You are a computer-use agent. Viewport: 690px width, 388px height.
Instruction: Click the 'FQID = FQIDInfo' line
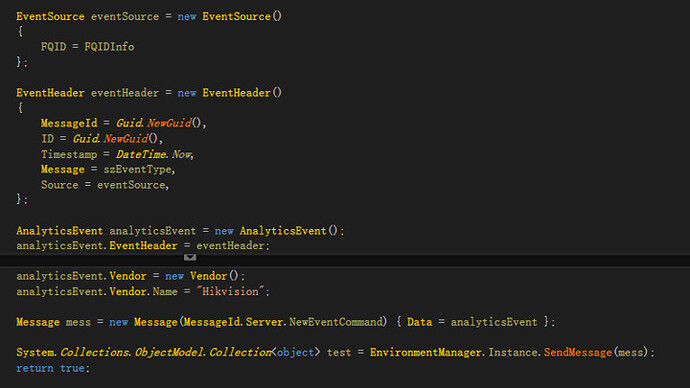(x=88, y=47)
